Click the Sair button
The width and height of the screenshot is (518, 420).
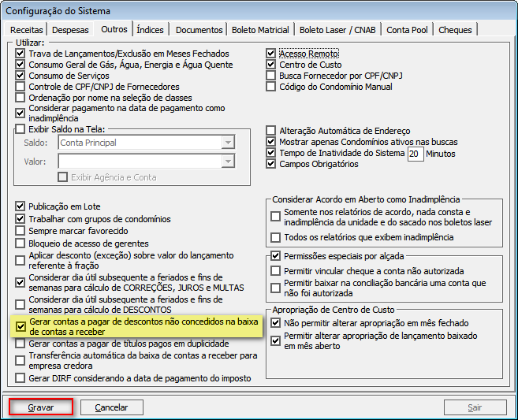point(475,407)
